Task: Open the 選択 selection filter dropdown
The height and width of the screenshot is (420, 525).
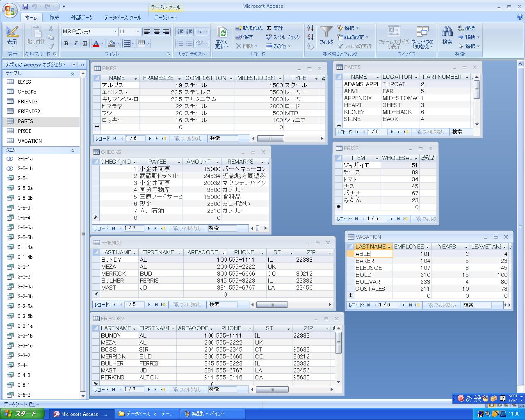Action: tap(348, 28)
